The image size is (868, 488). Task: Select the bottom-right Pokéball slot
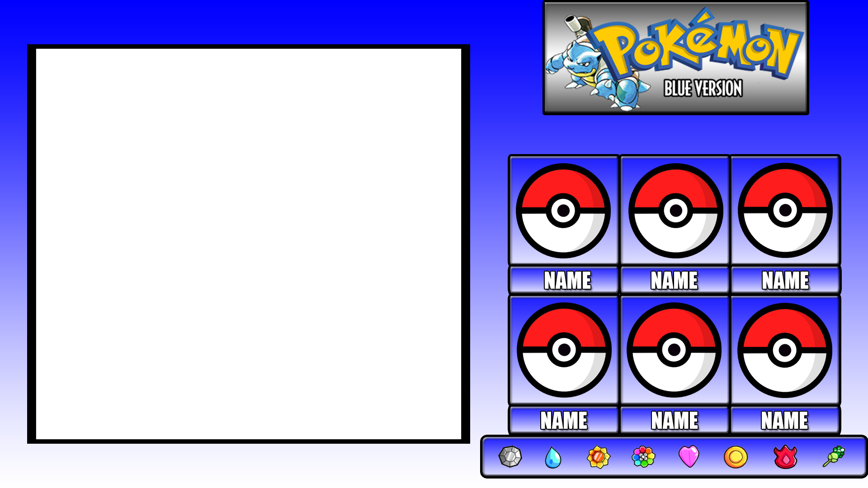(x=786, y=349)
